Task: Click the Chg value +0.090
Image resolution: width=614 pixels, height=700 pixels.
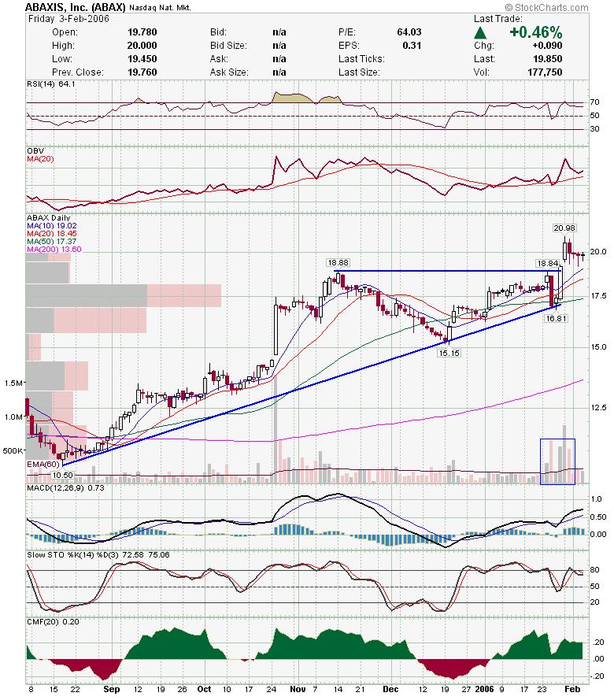Action: point(547,46)
